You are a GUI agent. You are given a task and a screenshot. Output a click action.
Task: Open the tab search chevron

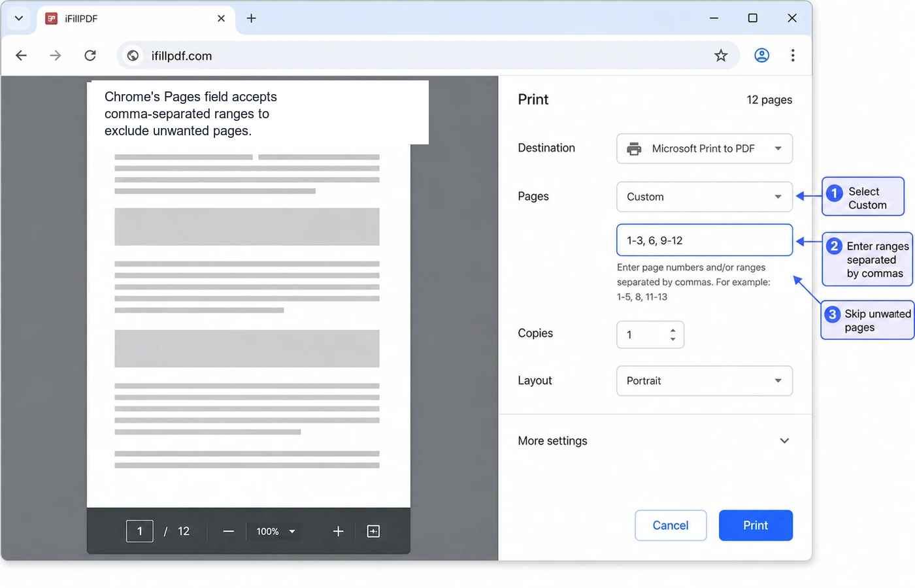click(19, 18)
